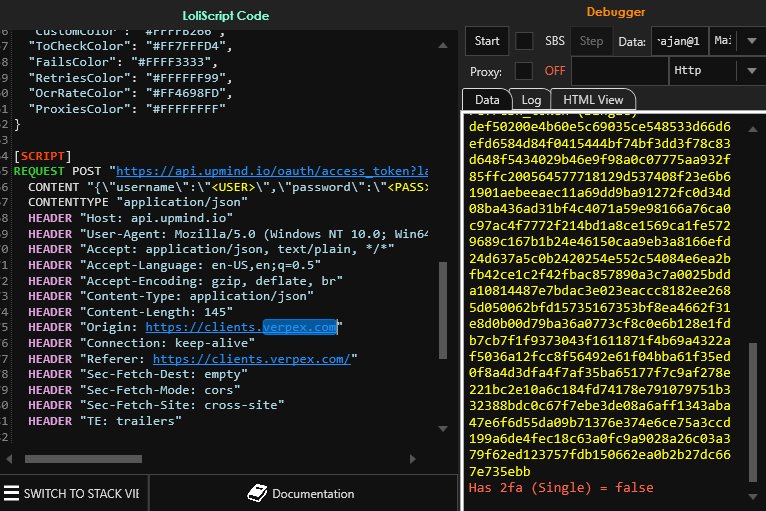Click the code editor scroll-up arrow

click(x=443, y=45)
